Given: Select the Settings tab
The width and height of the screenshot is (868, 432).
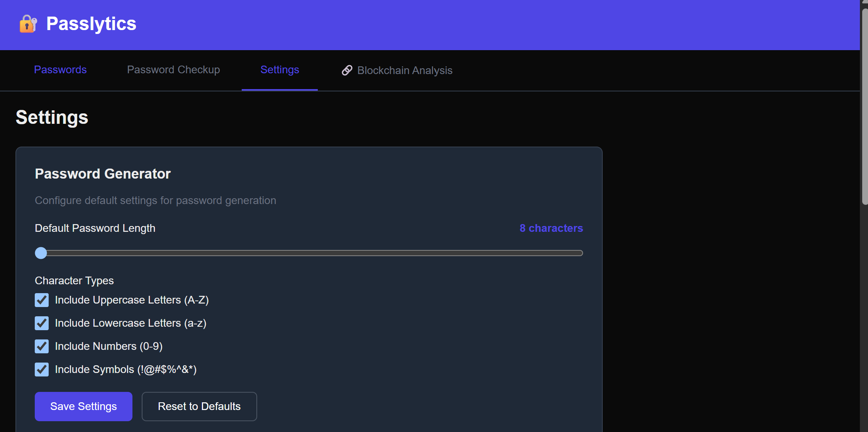Looking at the screenshot, I should pyautogui.click(x=280, y=70).
